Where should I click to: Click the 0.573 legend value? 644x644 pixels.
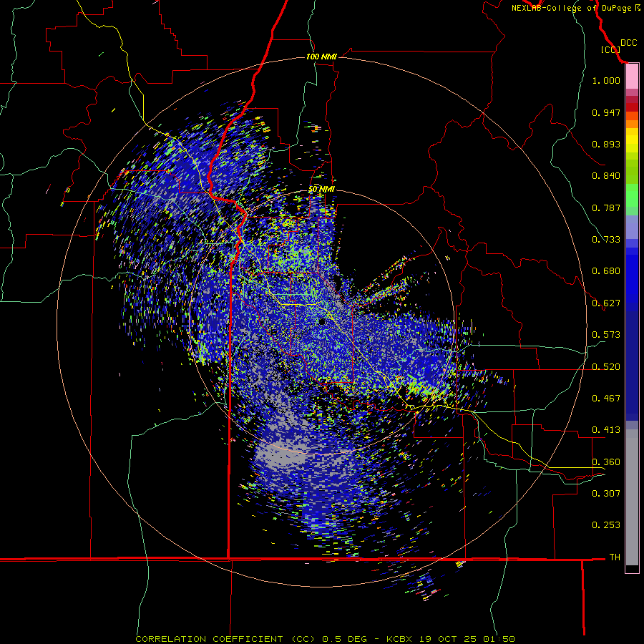click(606, 335)
